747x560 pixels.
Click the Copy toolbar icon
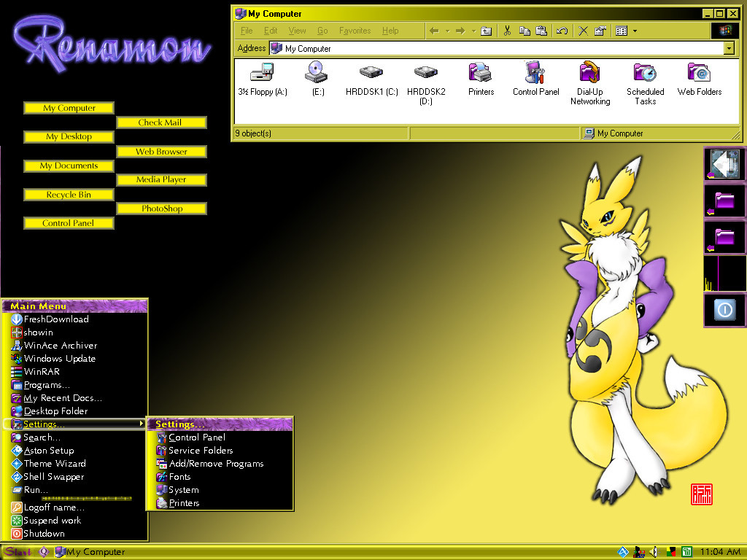coord(525,31)
